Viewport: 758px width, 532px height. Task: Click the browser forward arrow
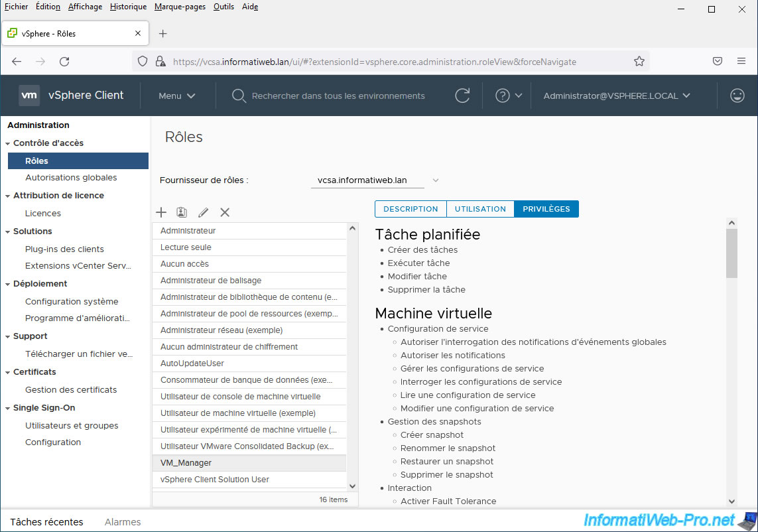point(40,62)
